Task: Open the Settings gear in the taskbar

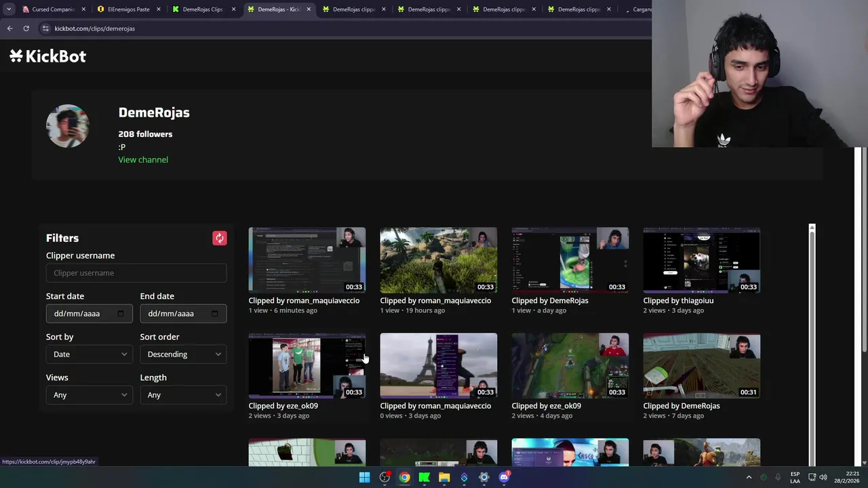Action: [x=484, y=477]
